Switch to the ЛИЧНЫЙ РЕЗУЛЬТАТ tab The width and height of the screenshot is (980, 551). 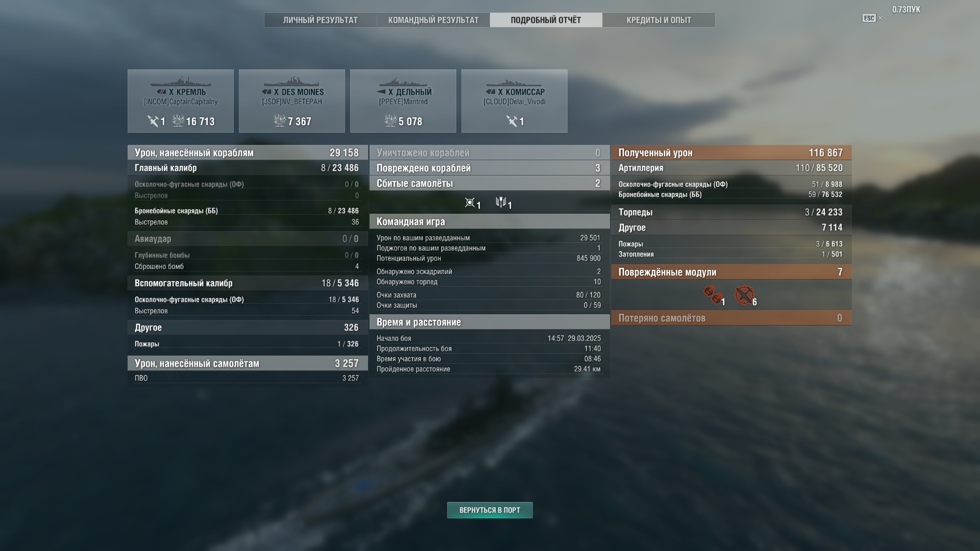pyautogui.click(x=321, y=20)
